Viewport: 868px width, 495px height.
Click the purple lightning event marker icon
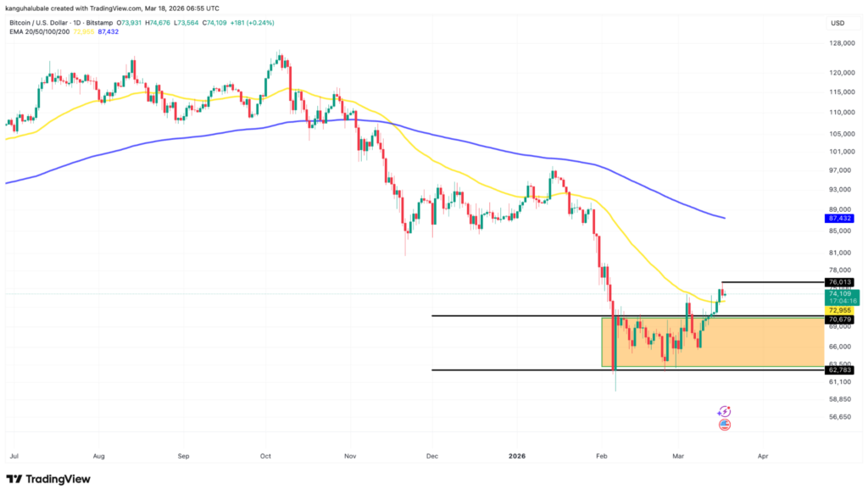point(725,409)
